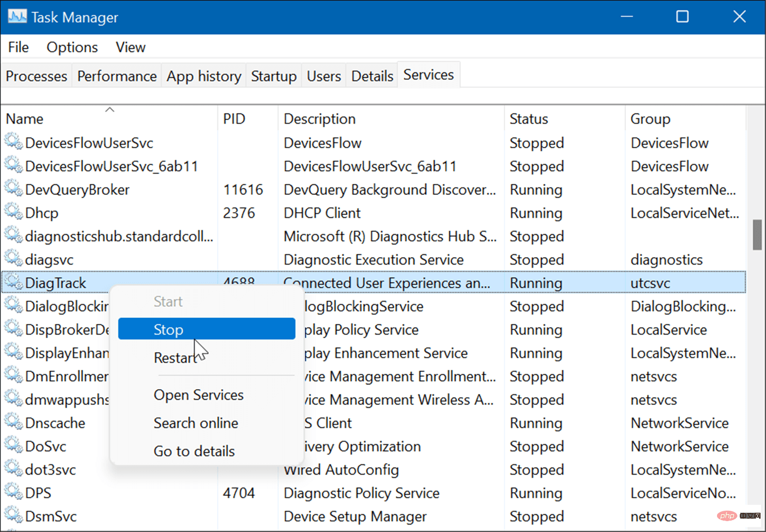
Task: Switch to the Details tab
Action: point(372,76)
